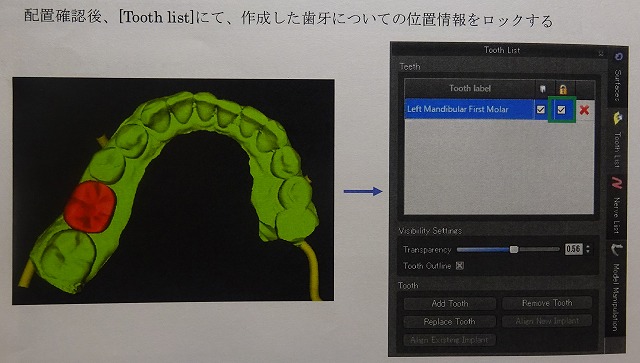This screenshot has height=363, width=640.
Task: Delete Left Mandibular First Molar with red X
Action: [x=584, y=109]
